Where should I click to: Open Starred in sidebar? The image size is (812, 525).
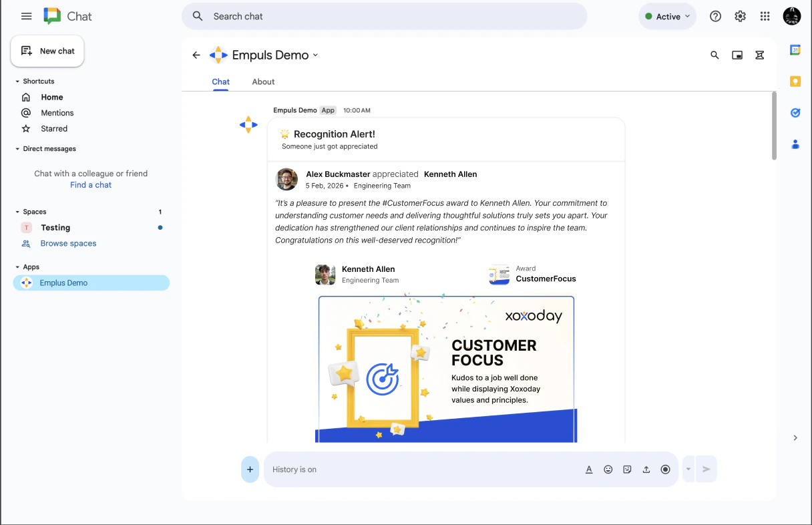point(54,128)
